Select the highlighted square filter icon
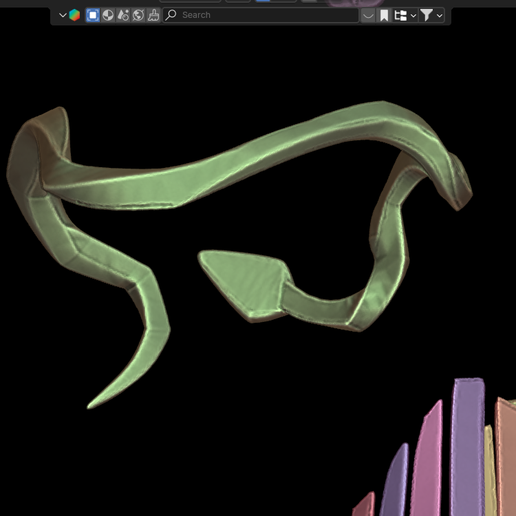This screenshot has width=516, height=516. (x=93, y=15)
